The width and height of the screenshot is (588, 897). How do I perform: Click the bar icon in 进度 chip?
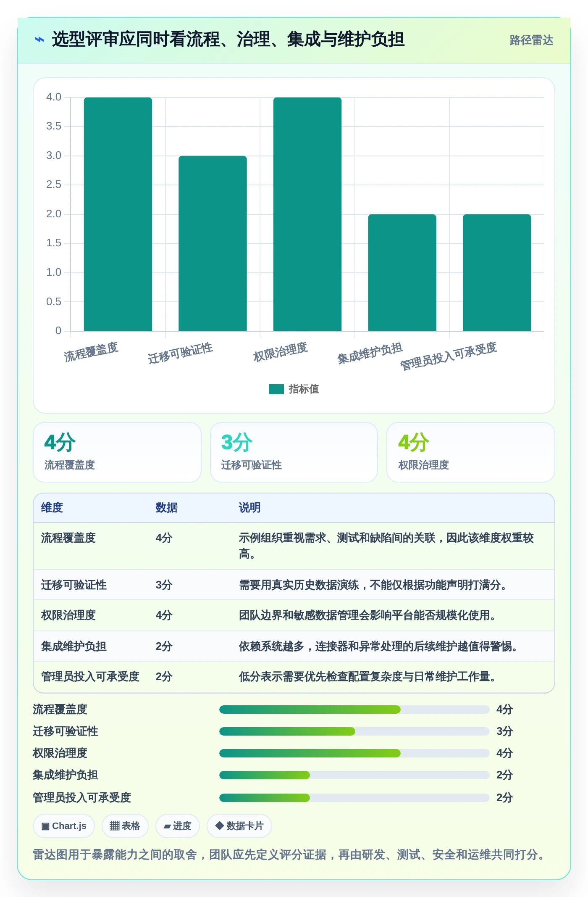(x=167, y=827)
